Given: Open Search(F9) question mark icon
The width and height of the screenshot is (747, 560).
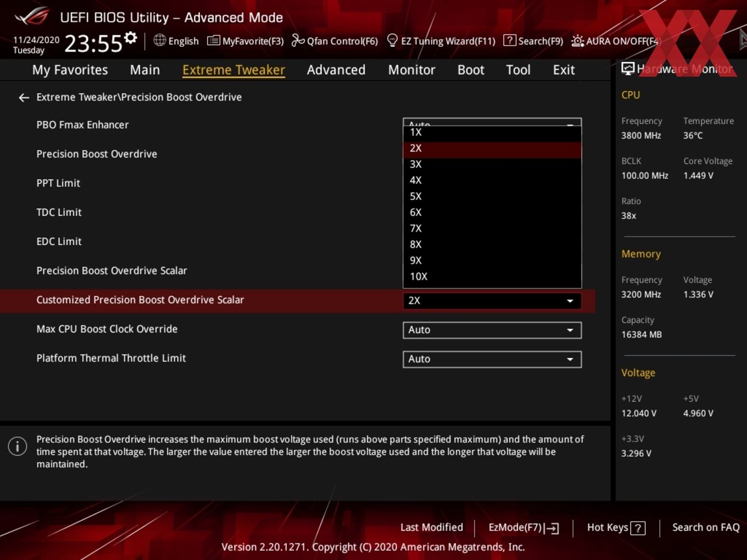Looking at the screenshot, I should [x=510, y=40].
